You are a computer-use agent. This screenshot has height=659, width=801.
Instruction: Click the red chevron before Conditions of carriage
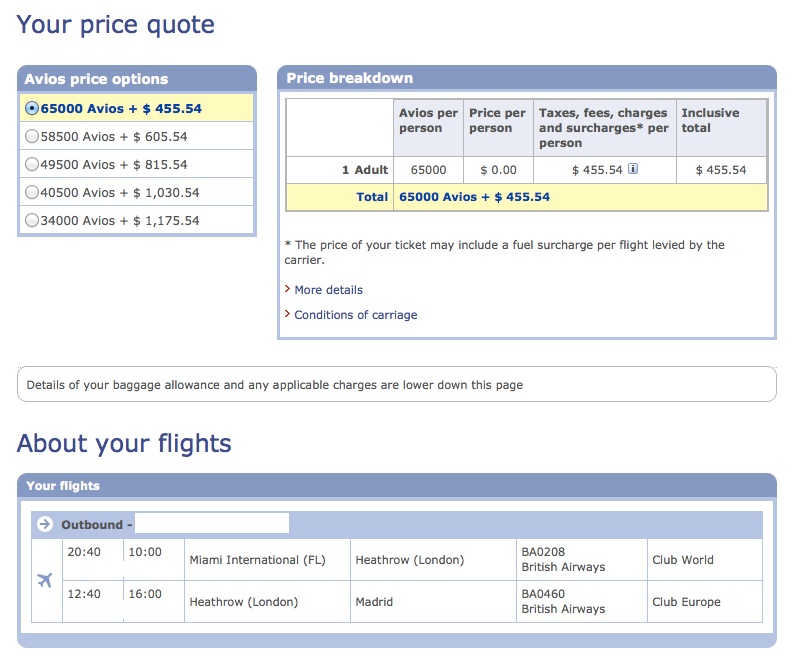tap(288, 315)
